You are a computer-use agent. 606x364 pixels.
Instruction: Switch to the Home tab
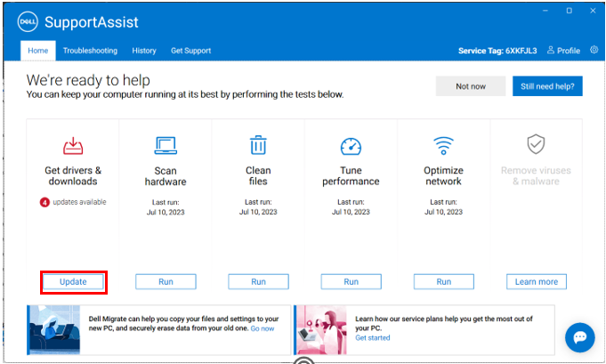(38, 51)
